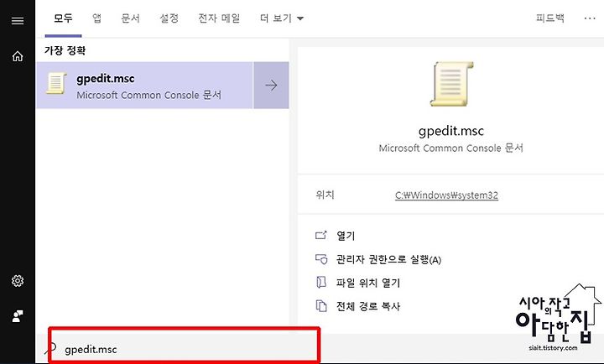The image size is (604, 364).
Task: Open the hamburger menu in the sidebar
Action: [18, 20]
